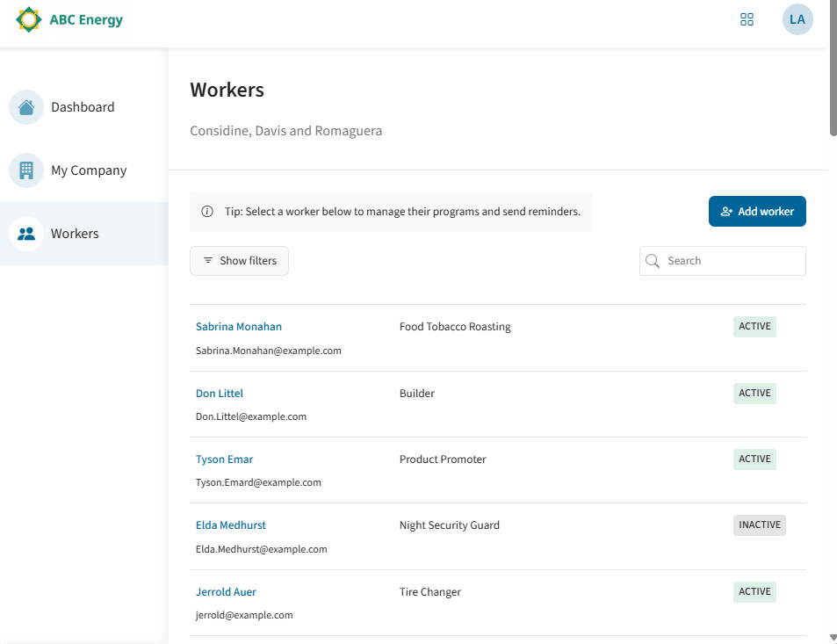The image size is (837, 644).
Task: Click Considine, Davis and Romaguera subtitle
Action: 286,131
